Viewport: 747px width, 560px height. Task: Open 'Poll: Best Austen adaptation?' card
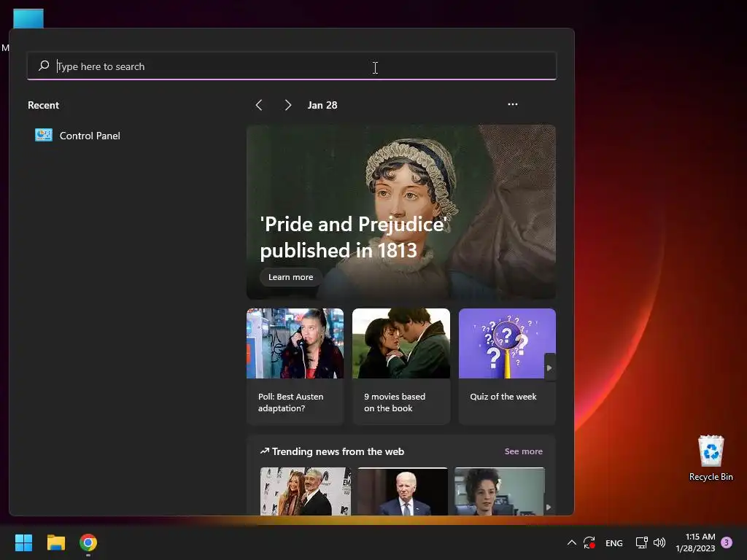click(x=295, y=366)
